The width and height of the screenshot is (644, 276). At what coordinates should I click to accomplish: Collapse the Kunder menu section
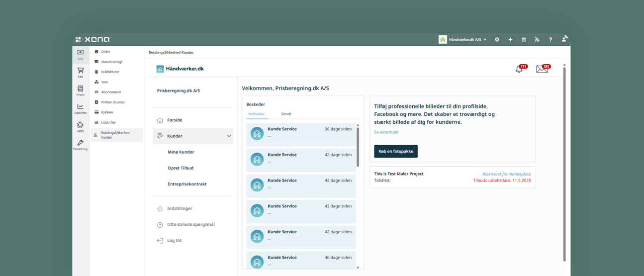[229, 136]
